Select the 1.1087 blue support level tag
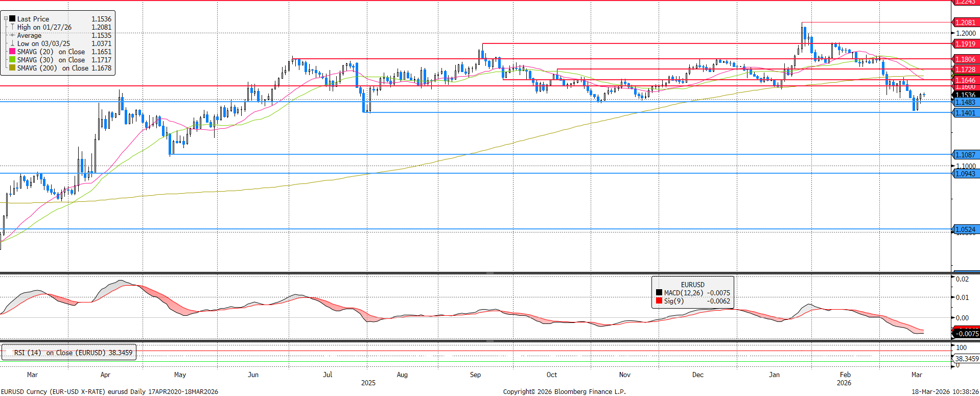The width and height of the screenshot is (980, 396). point(965,155)
